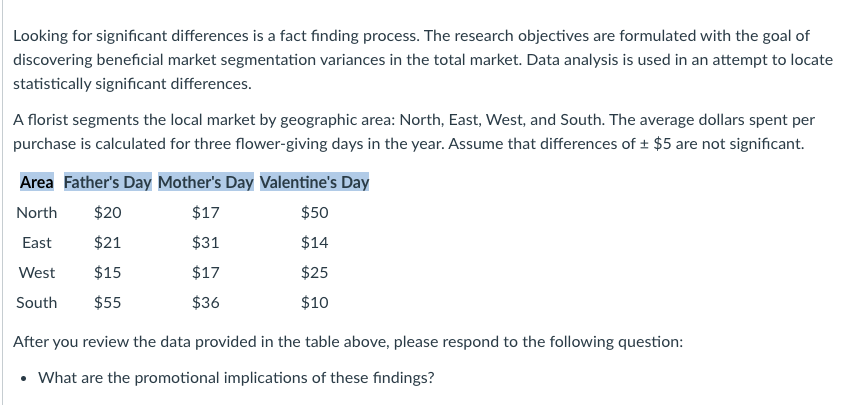Viewport: 845px width, 405px height.
Task: Click North's Father's Day value $20
Action: [x=107, y=213]
